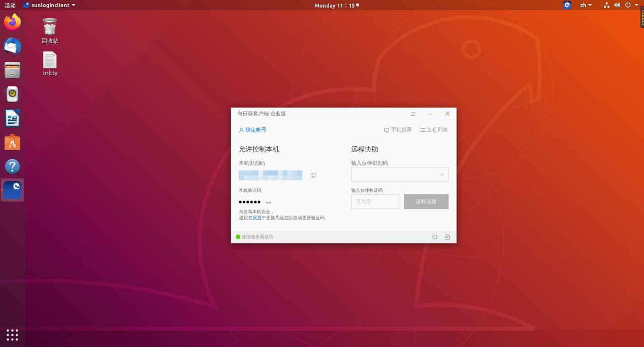
Task: Minimize the Sunlogin client window
Action: [430, 114]
